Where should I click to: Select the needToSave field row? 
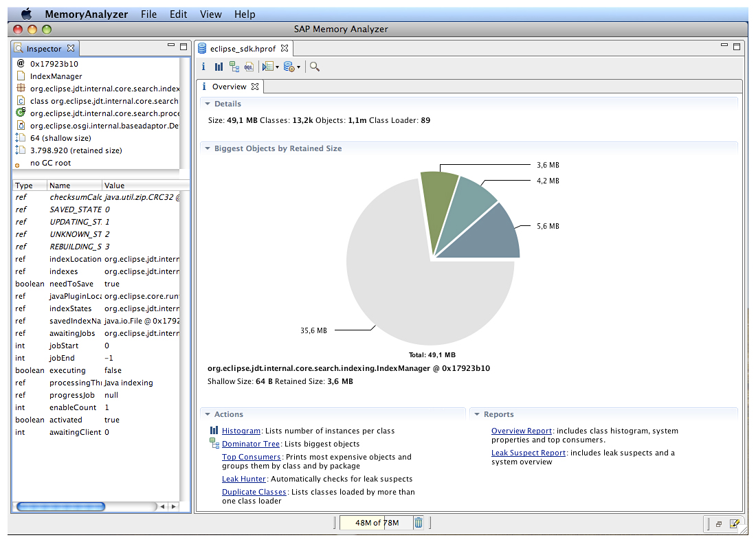pos(96,284)
